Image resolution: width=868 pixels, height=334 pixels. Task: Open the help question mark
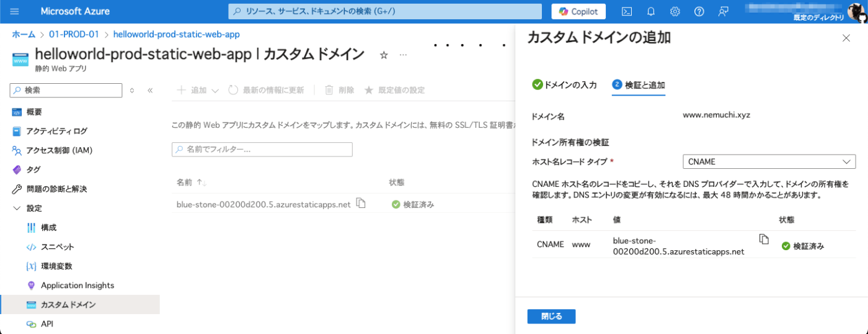(699, 12)
